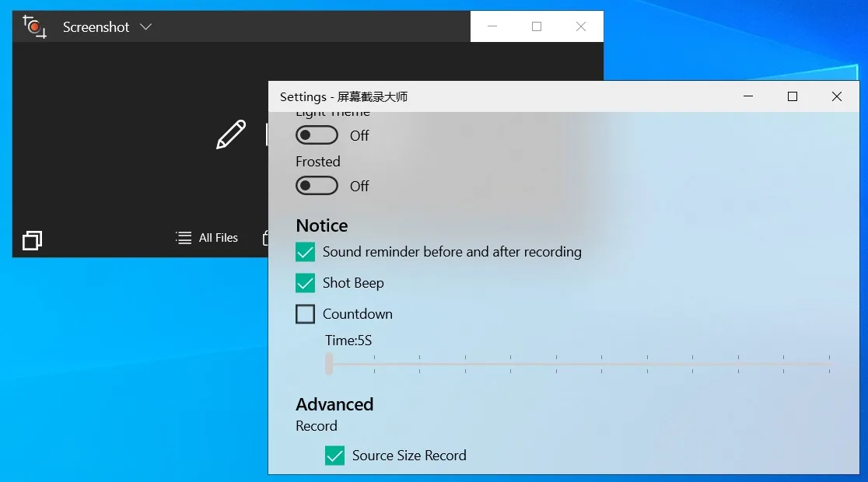Screen dimensions: 868x482
Task: Maximize the Settings window
Action: pyautogui.click(x=792, y=96)
